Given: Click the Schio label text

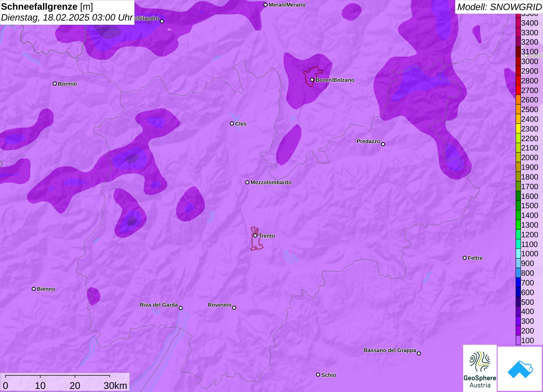Looking at the screenshot, I should (x=329, y=375).
